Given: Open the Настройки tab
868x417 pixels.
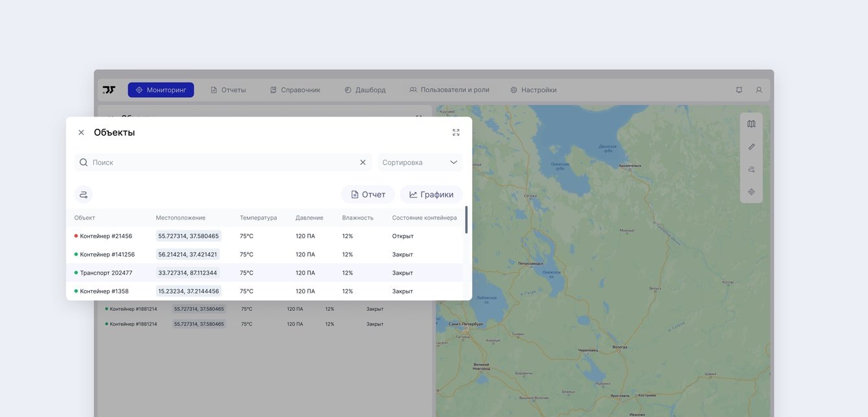Looking at the screenshot, I should [x=533, y=90].
